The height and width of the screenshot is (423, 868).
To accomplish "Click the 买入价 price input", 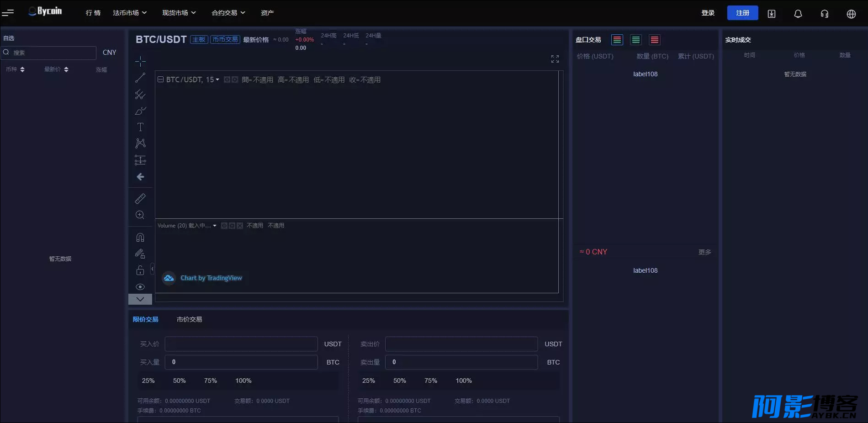I will (x=241, y=344).
